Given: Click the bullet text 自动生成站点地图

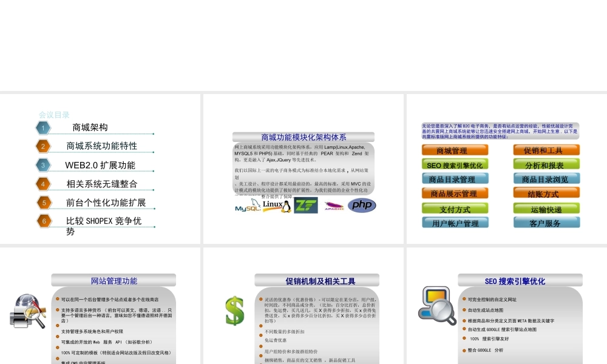Looking at the screenshot, I should pos(486,310).
